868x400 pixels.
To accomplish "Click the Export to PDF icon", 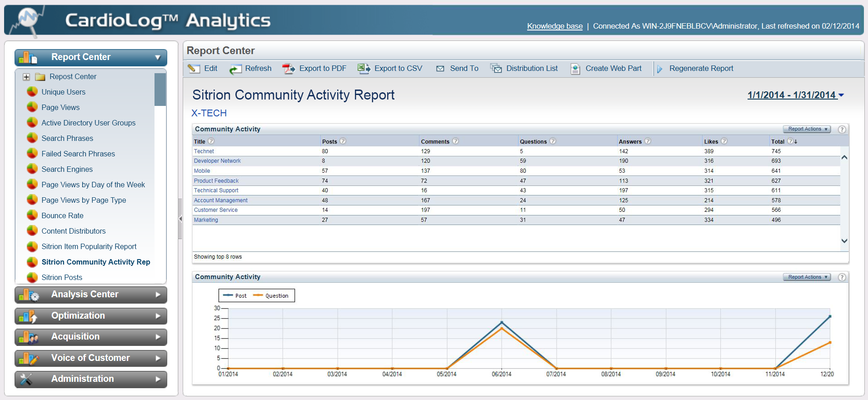I will (289, 69).
